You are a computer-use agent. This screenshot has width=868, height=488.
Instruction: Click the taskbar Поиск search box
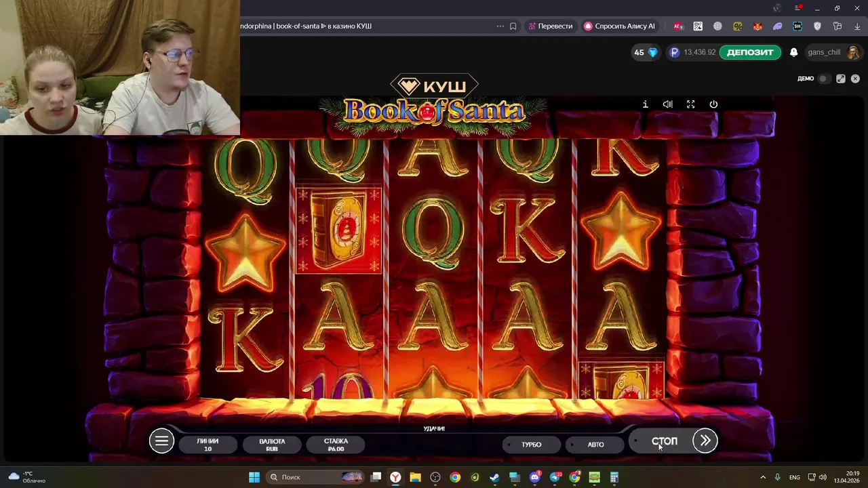pos(316,477)
